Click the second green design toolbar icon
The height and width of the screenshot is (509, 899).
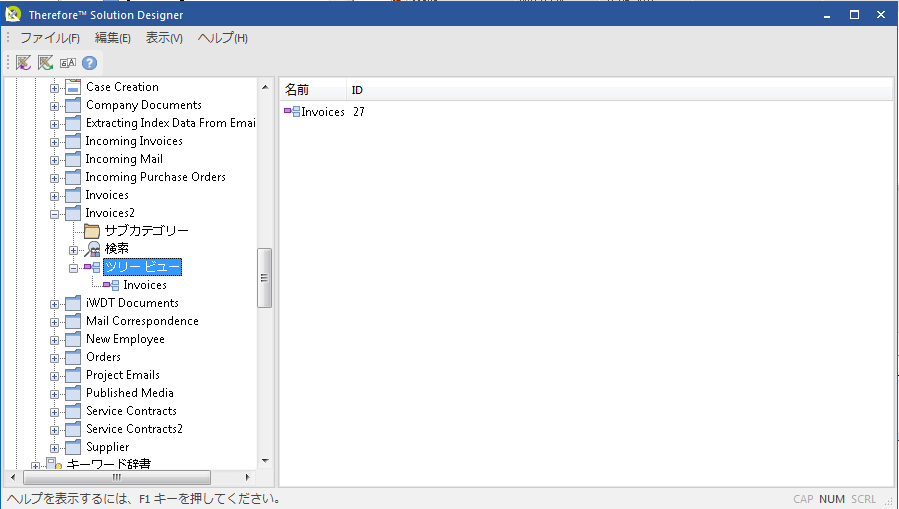tap(45, 62)
